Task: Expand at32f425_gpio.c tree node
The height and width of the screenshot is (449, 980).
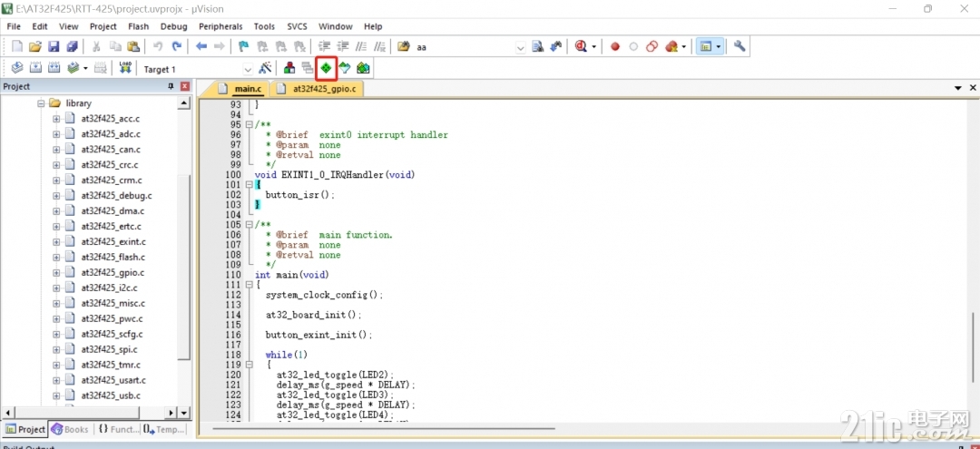Action: [x=57, y=272]
